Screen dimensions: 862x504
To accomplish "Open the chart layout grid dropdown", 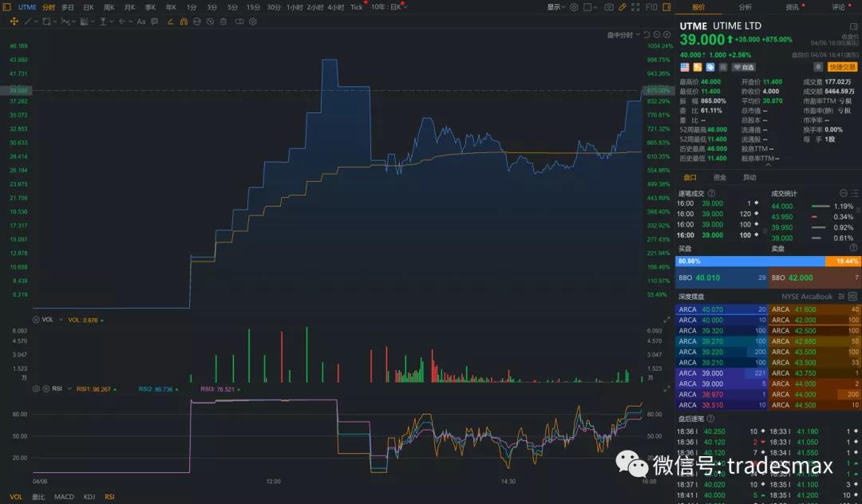I will coord(590,7).
